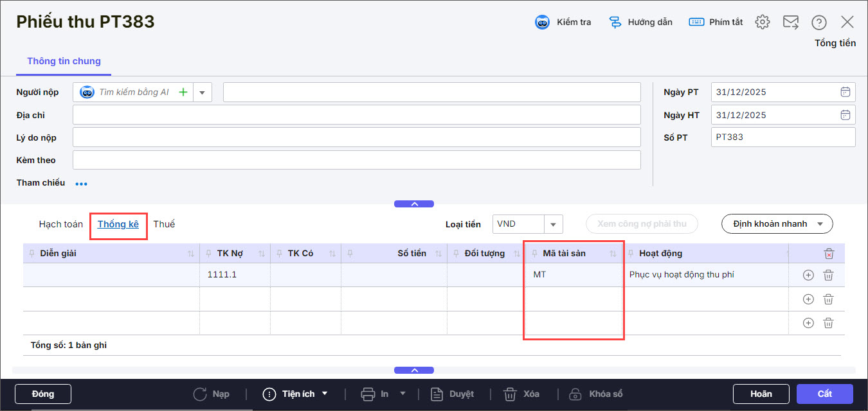The image size is (868, 411).
Task: Collapse the general info section chevron
Action: (414, 204)
